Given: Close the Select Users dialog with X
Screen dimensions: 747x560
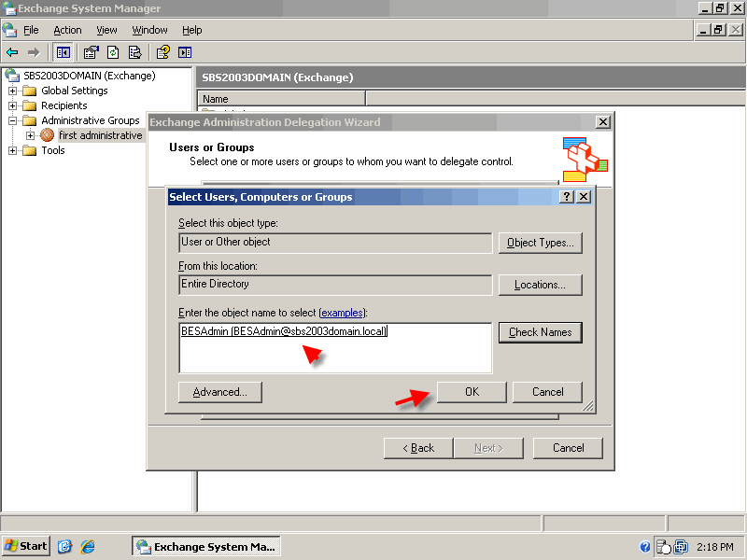Looking at the screenshot, I should [584, 197].
